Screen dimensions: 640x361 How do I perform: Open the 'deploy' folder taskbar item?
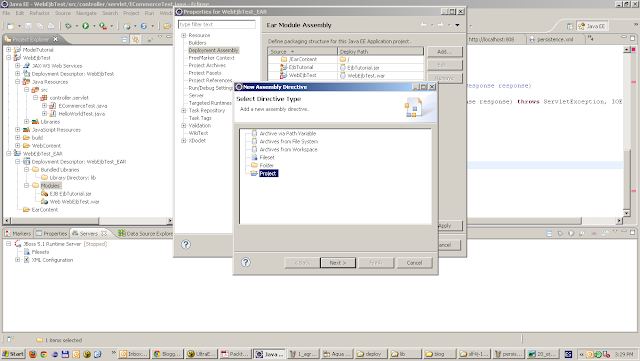click(x=371, y=354)
